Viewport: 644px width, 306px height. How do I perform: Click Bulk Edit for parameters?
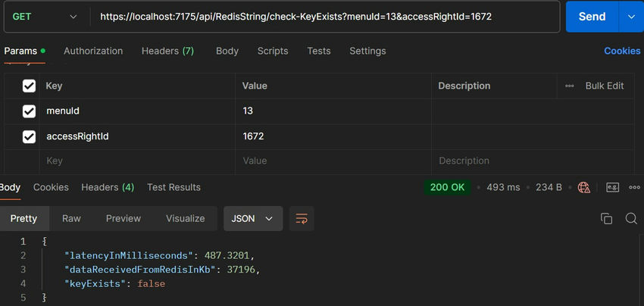[605, 86]
